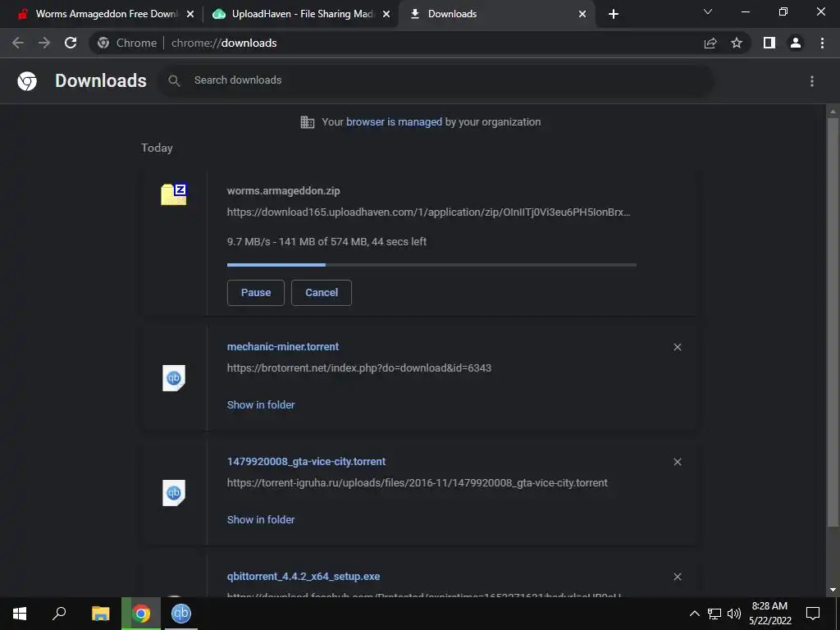Image resolution: width=840 pixels, height=630 pixels.
Task: Close the UploadHaven tab
Action: coord(386,15)
